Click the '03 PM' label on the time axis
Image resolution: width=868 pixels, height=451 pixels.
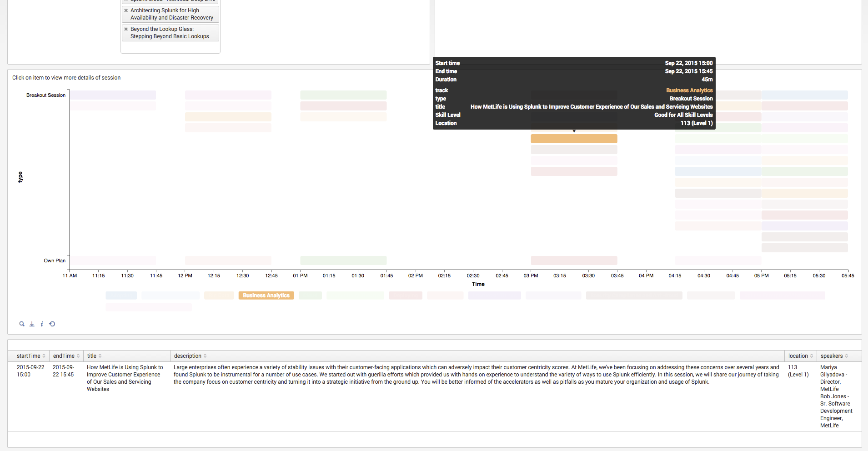(531, 276)
